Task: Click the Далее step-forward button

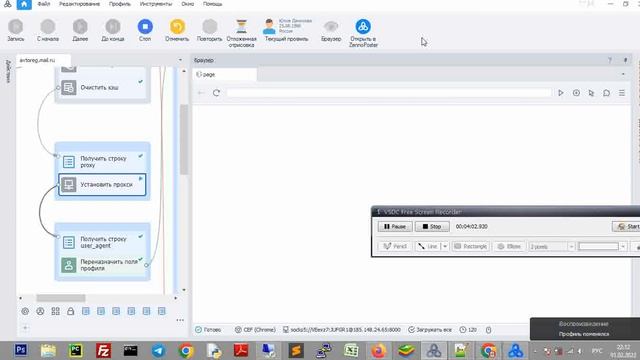Action: [80, 30]
